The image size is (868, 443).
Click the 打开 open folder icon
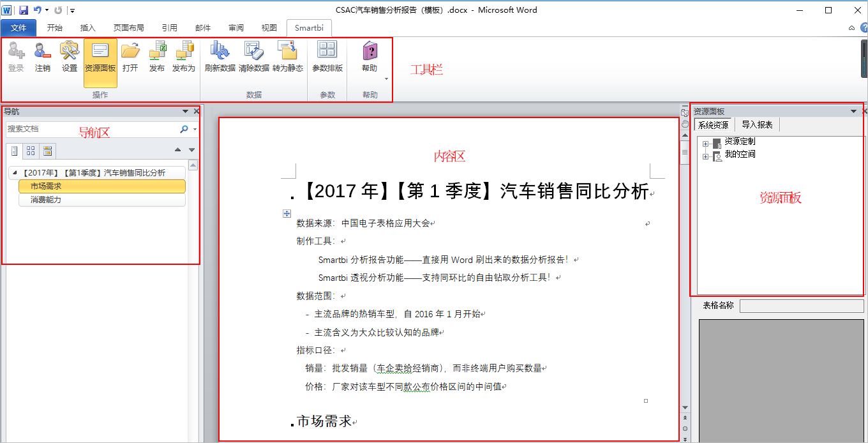(130, 51)
